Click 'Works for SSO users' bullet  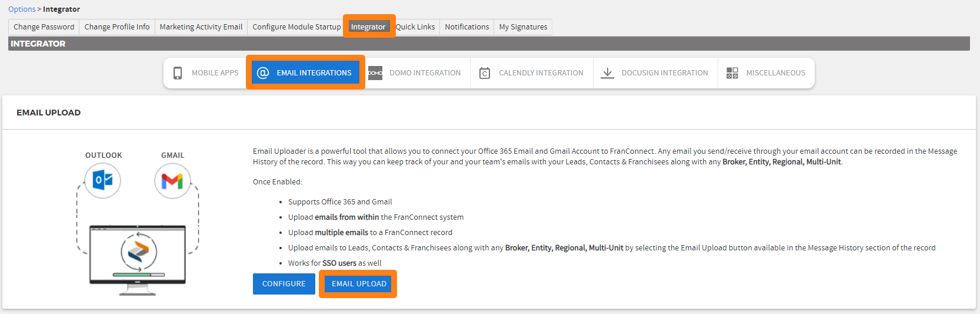pyautogui.click(x=335, y=263)
